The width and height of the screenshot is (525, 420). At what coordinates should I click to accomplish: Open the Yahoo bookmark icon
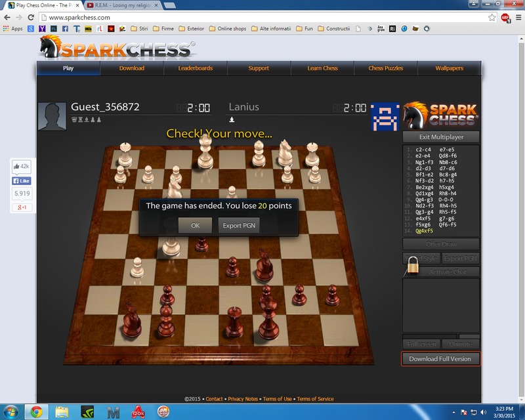[42, 29]
